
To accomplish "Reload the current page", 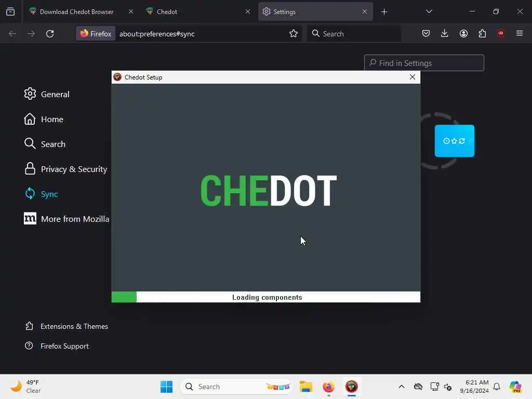I will (50, 34).
